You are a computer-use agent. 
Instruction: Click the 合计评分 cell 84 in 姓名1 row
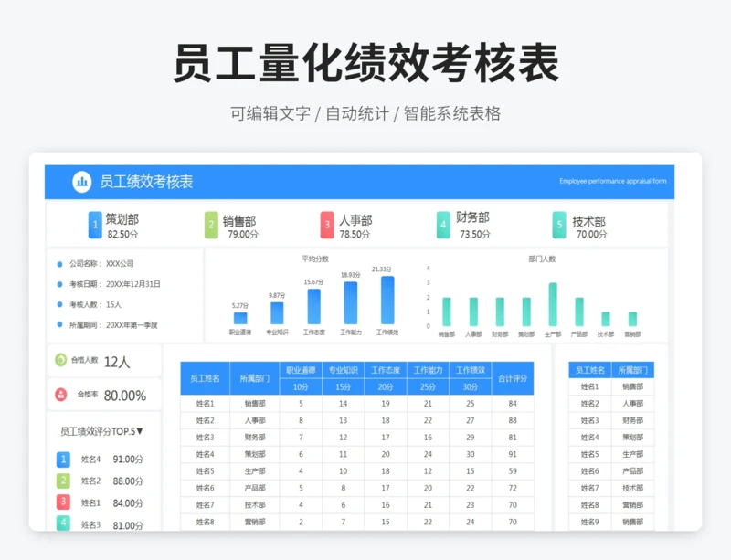coord(513,404)
